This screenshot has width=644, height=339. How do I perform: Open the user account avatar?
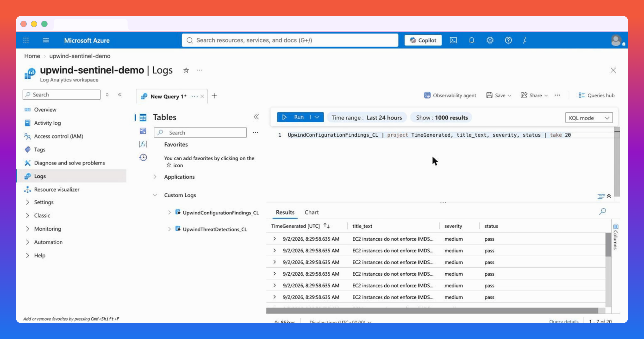(616, 40)
